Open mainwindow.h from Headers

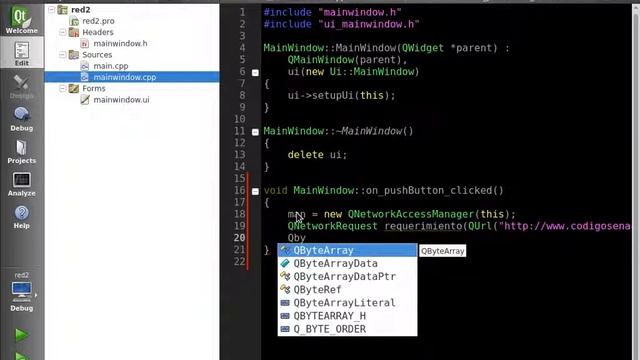click(120, 43)
